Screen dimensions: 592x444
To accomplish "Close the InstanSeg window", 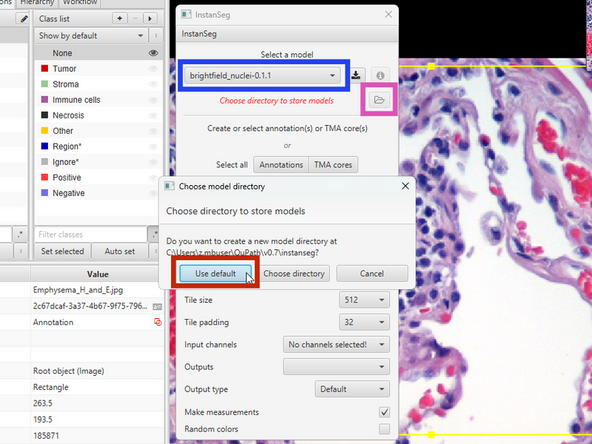I will pyautogui.click(x=388, y=14).
